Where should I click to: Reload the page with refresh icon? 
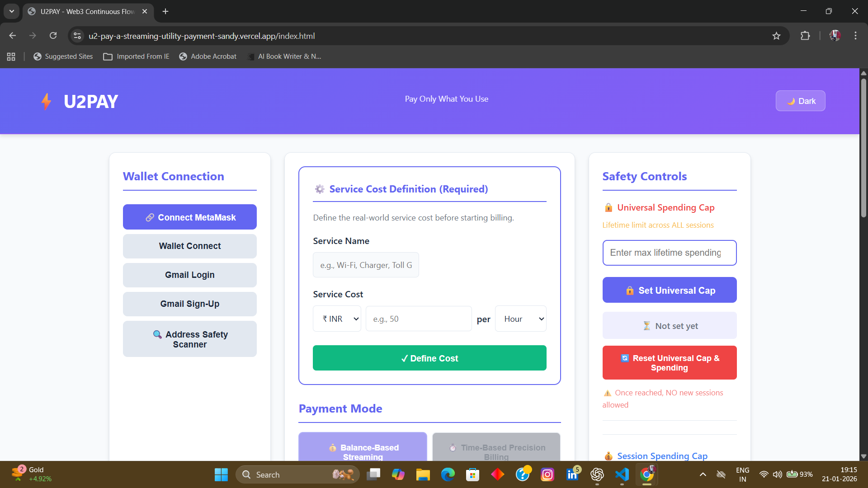click(53, 36)
